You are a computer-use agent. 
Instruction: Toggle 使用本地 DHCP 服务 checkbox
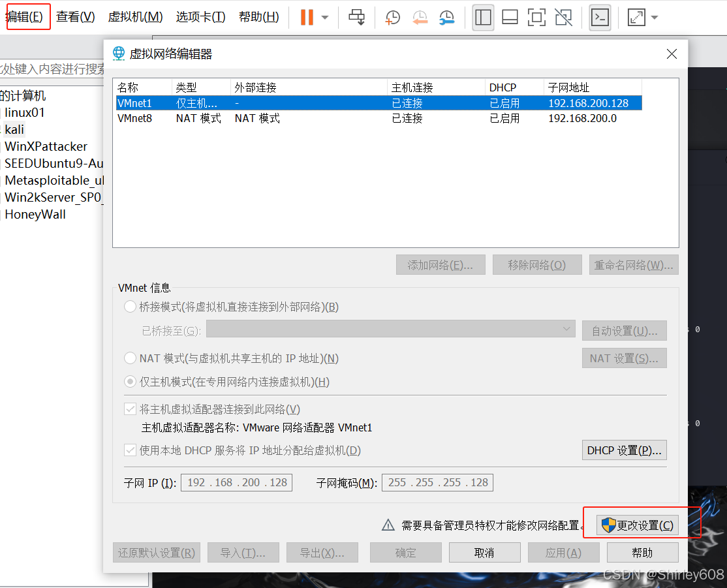coord(131,450)
